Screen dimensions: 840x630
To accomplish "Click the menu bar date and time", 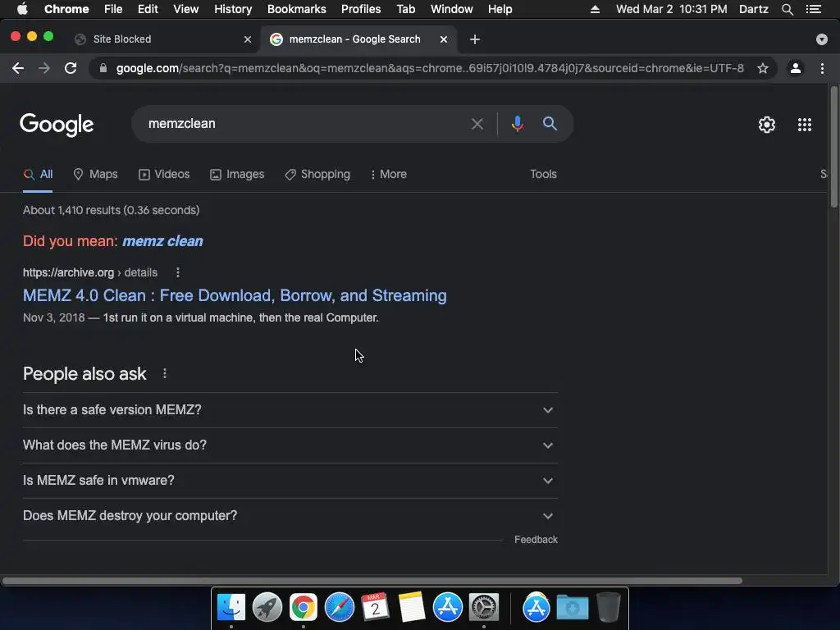I will (671, 9).
